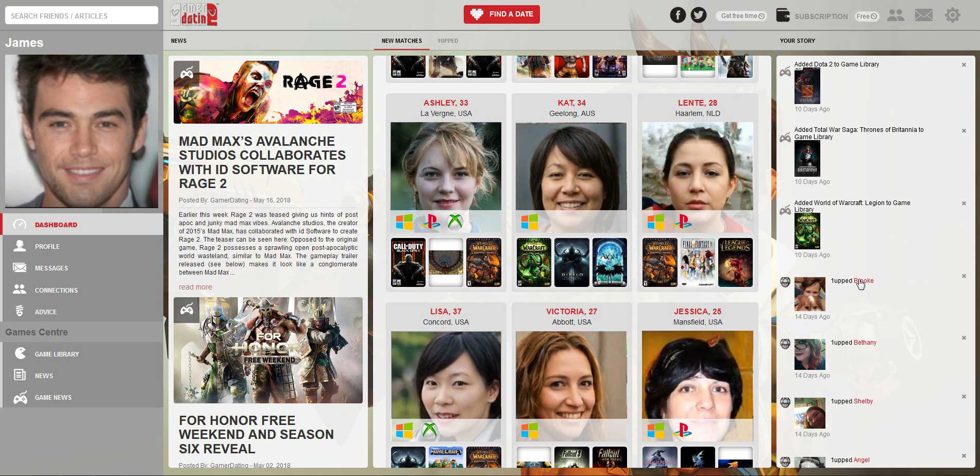Open Mad Max's Avalanche Studios article headline
This screenshot has width=980, height=476.
point(262,162)
